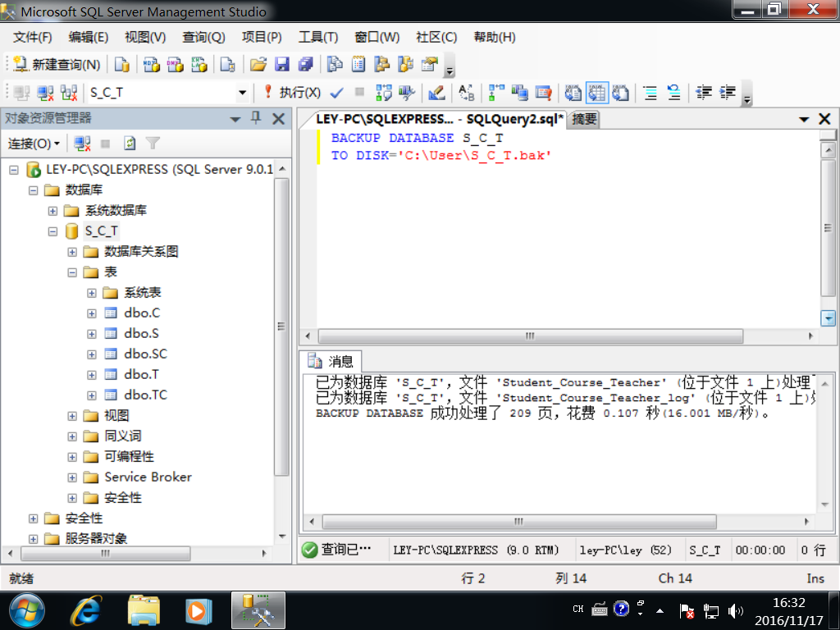The width and height of the screenshot is (840, 630).
Task: Uncomment the selected lines
Action: pos(674,93)
